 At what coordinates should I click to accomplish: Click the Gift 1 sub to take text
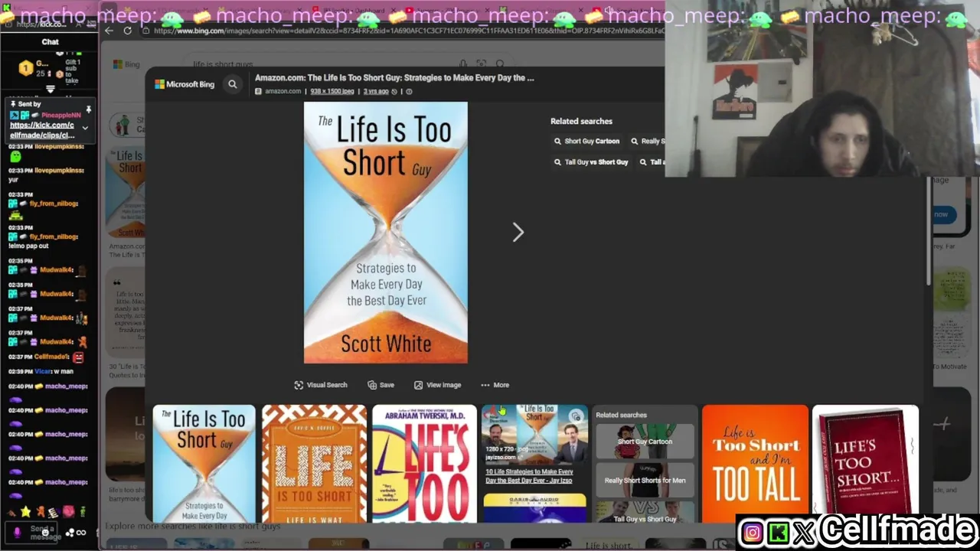tap(72, 71)
